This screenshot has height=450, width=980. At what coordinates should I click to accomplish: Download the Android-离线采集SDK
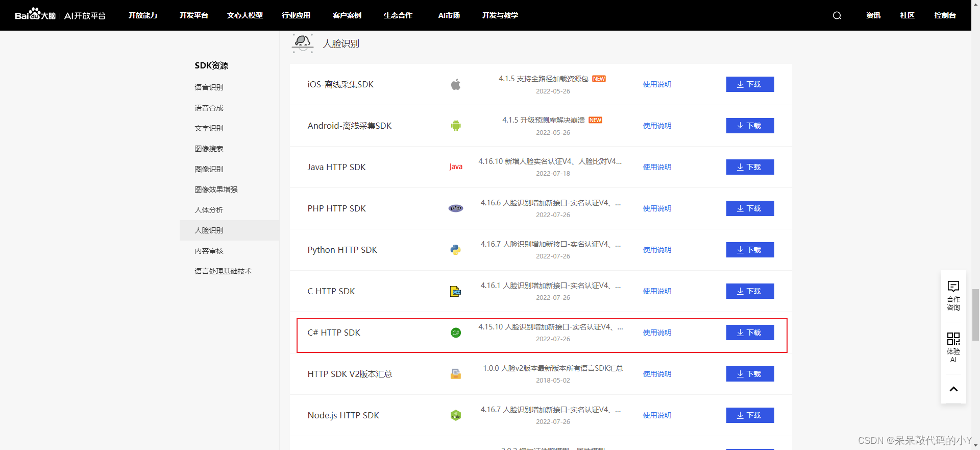(x=750, y=126)
